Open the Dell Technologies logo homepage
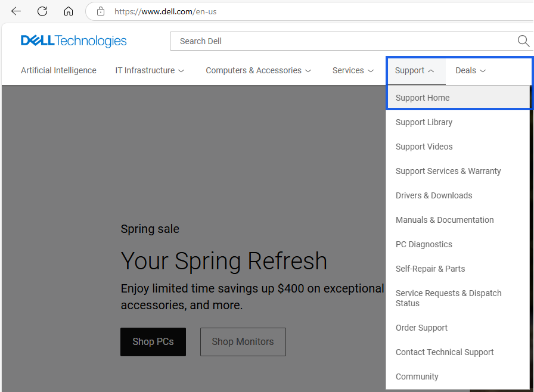 coord(73,41)
